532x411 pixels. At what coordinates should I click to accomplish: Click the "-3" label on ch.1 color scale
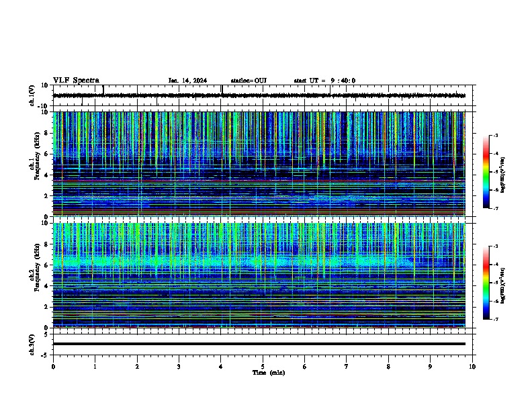coord(496,135)
